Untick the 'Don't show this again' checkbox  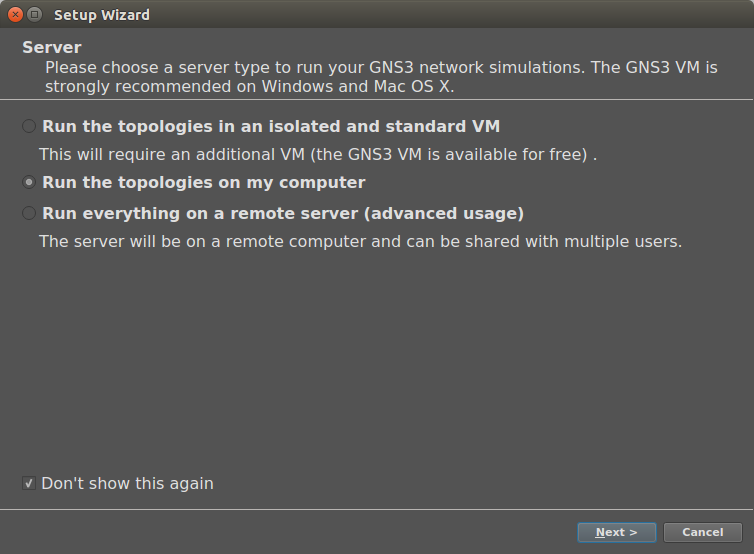tap(29, 484)
